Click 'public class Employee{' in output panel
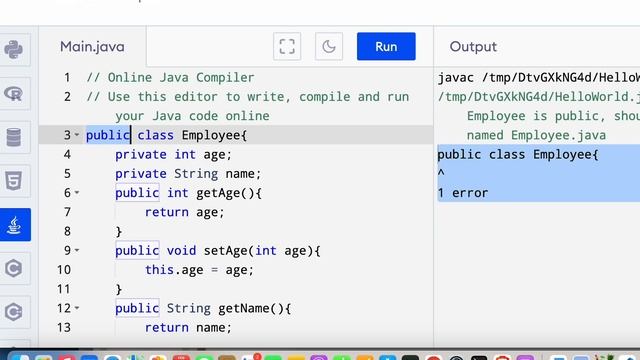 518,154
